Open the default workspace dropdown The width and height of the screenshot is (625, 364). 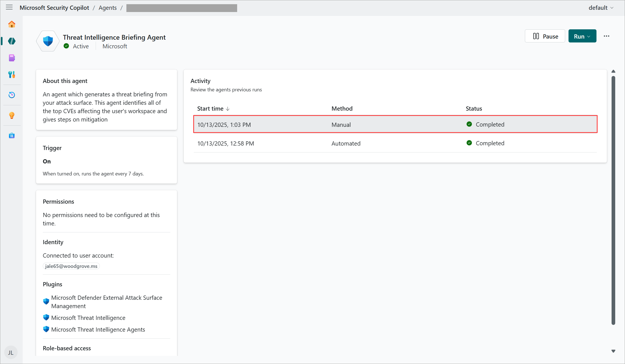(601, 8)
